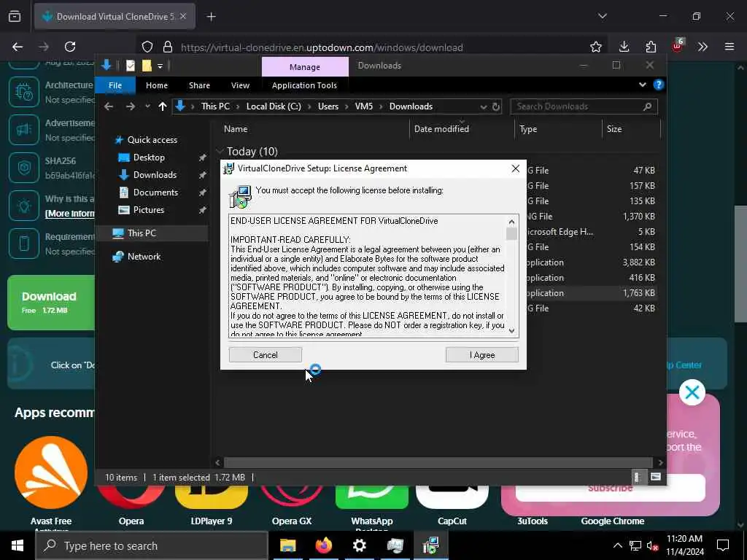Viewport: 747px width, 560px height.
Task: Open address bar history dropdown
Action: point(483,106)
